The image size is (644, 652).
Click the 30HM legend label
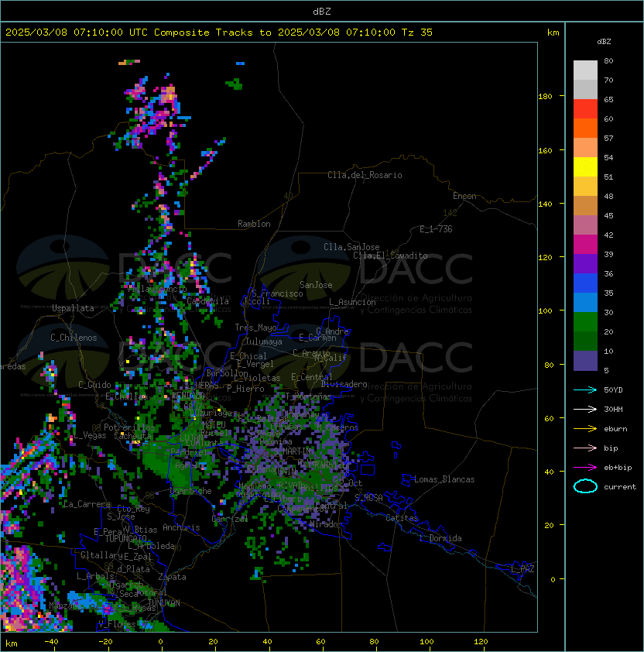pyautogui.click(x=613, y=409)
